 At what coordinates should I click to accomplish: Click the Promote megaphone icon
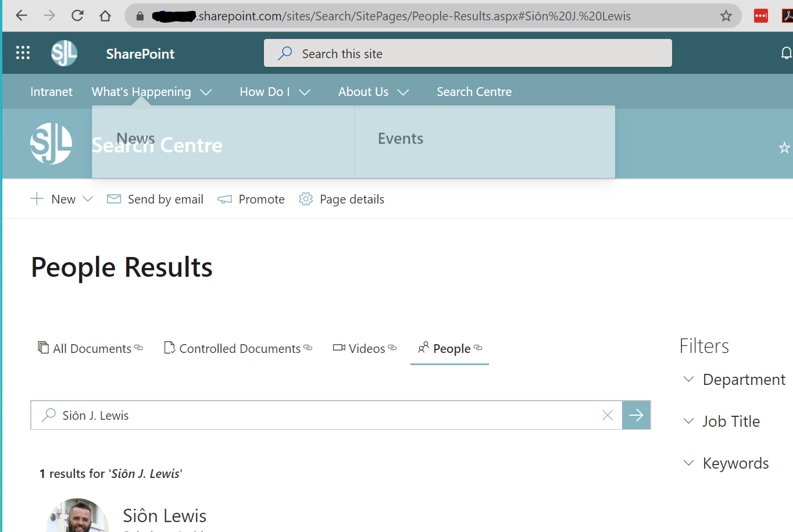click(224, 199)
